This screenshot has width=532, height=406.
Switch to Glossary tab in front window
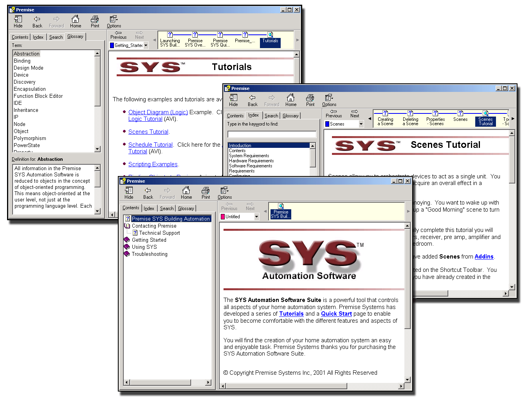186,208
